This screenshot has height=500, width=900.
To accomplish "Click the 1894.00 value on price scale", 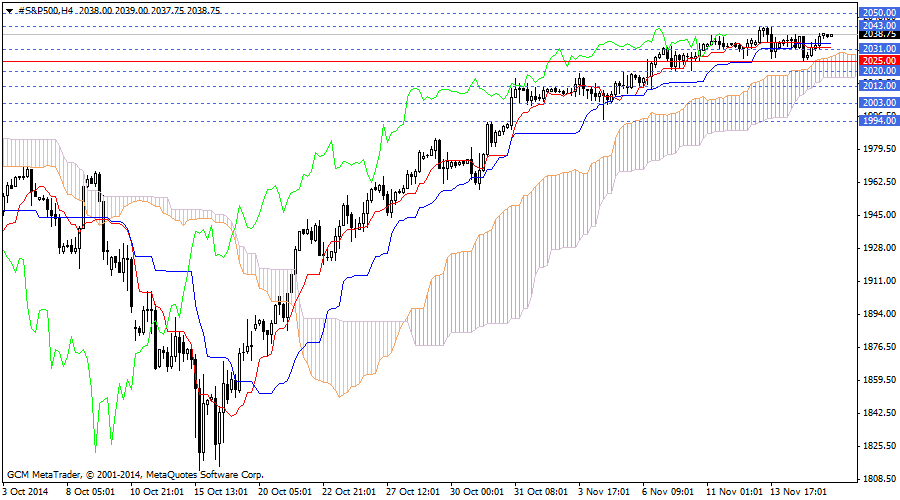I will [x=880, y=314].
